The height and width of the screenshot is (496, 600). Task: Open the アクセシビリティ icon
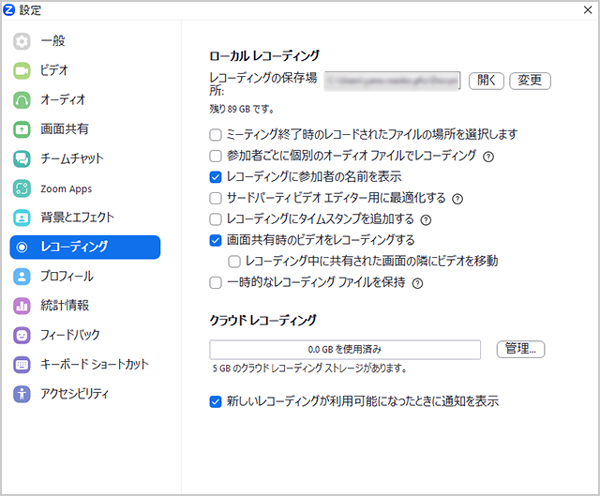click(x=22, y=394)
